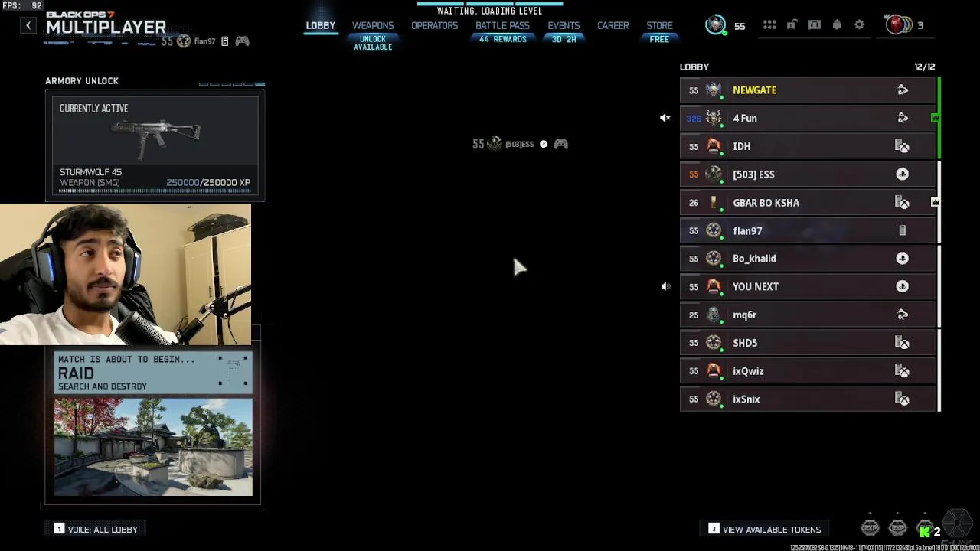Click the Battle.net icon on mq6r row
The width and height of the screenshot is (980, 551).
903,315
